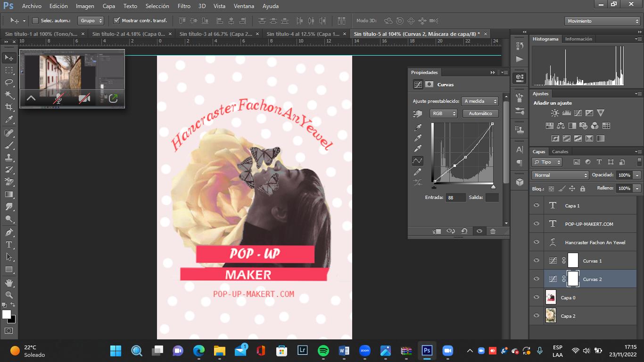Select the Hand tool
This screenshot has width=644, height=362.
point(8,283)
